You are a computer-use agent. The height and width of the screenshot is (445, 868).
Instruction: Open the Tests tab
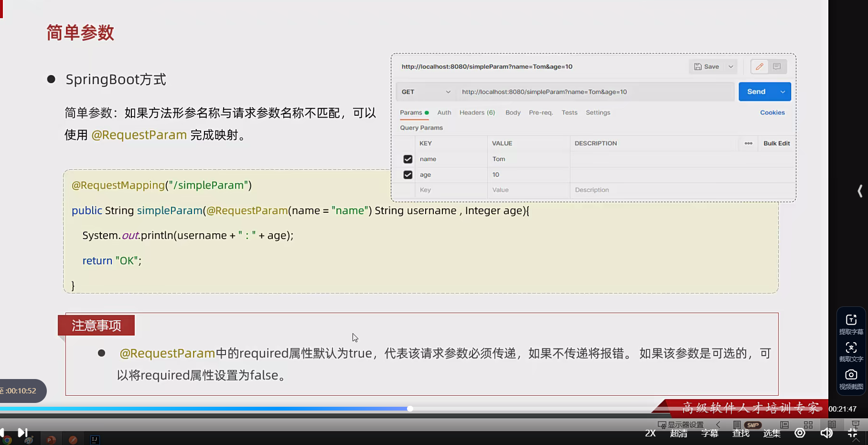[569, 113]
